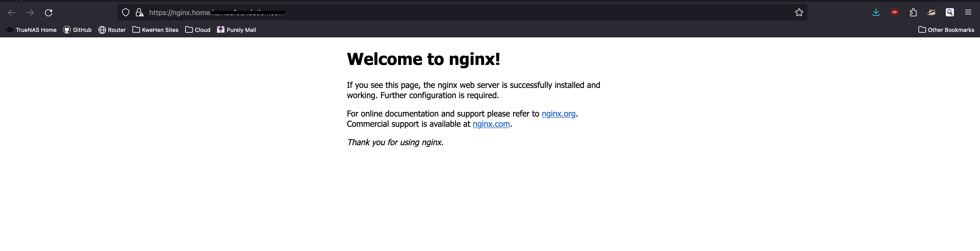980x251 pixels.
Task: Click the Welcome to nginx! heading
Action: pyautogui.click(x=423, y=59)
